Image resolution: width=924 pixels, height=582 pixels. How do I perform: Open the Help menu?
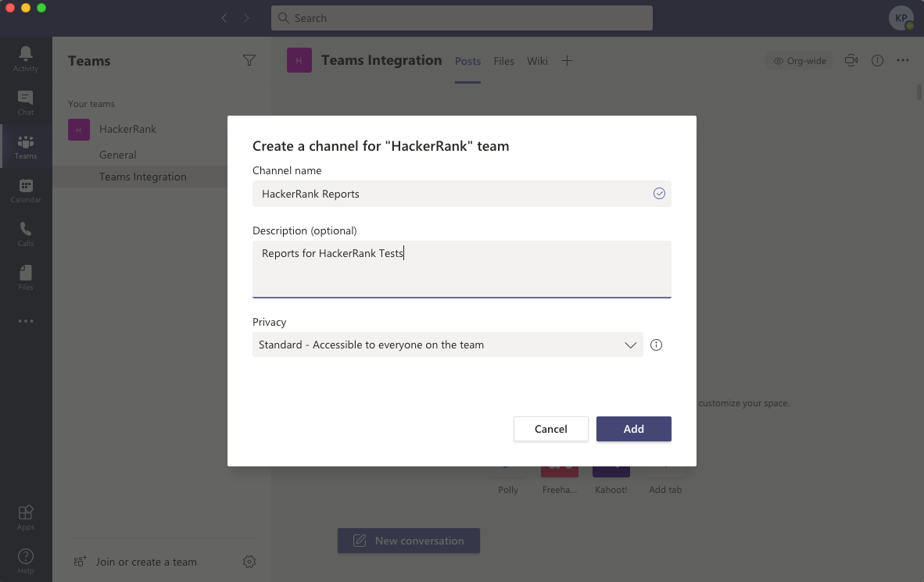click(x=25, y=562)
